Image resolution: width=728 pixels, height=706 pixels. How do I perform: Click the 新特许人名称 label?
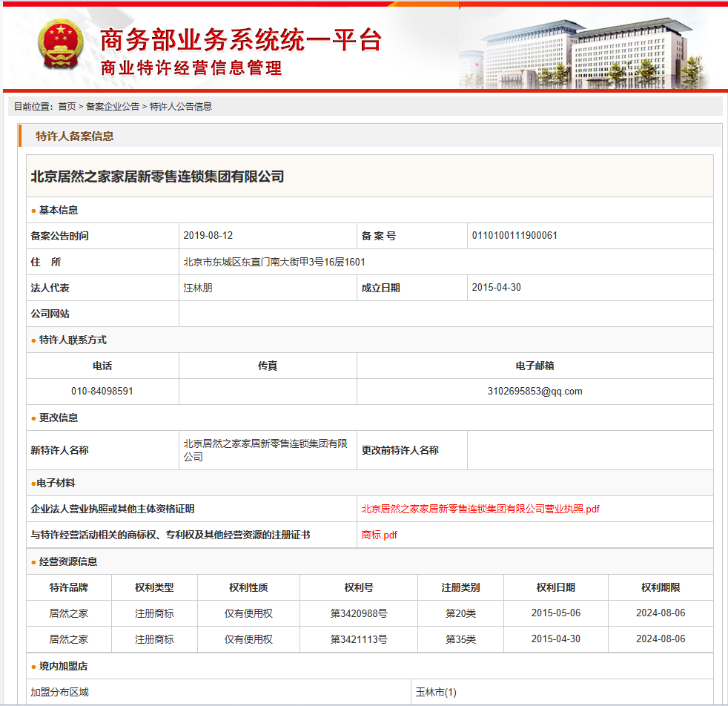pyautogui.click(x=59, y=450)
